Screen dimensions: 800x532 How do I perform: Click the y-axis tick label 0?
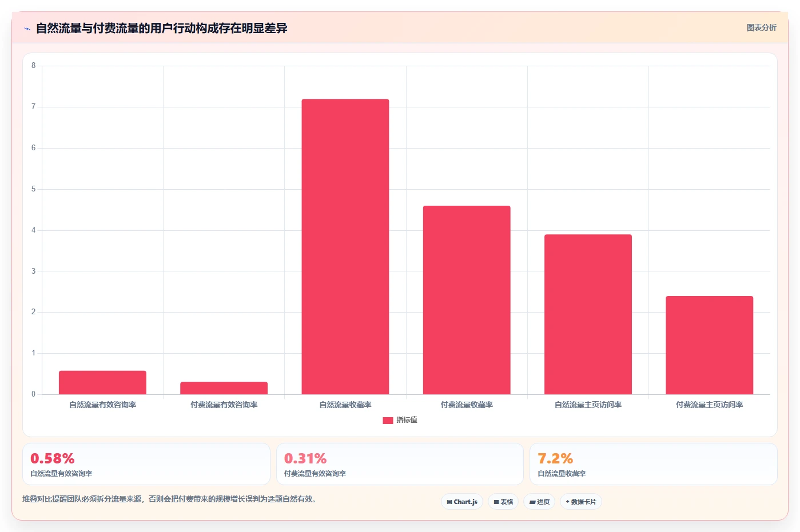33,394
